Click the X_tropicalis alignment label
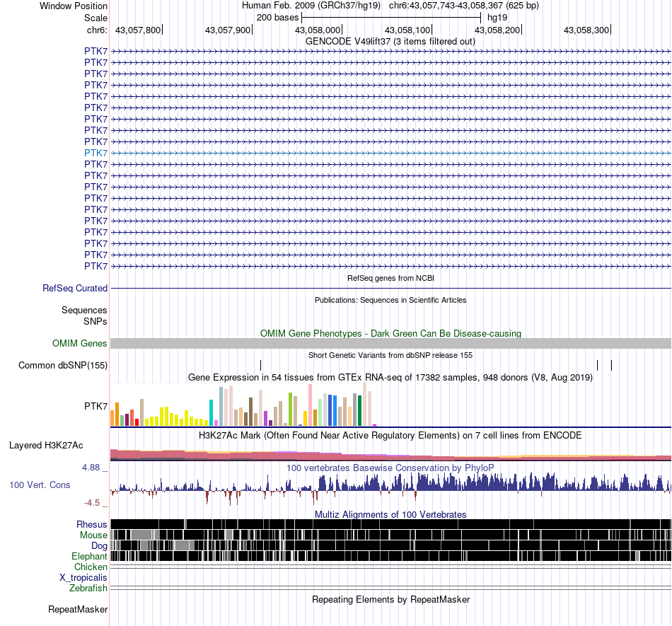Screen dimensions: 672x626 click(x=83, y=578)
